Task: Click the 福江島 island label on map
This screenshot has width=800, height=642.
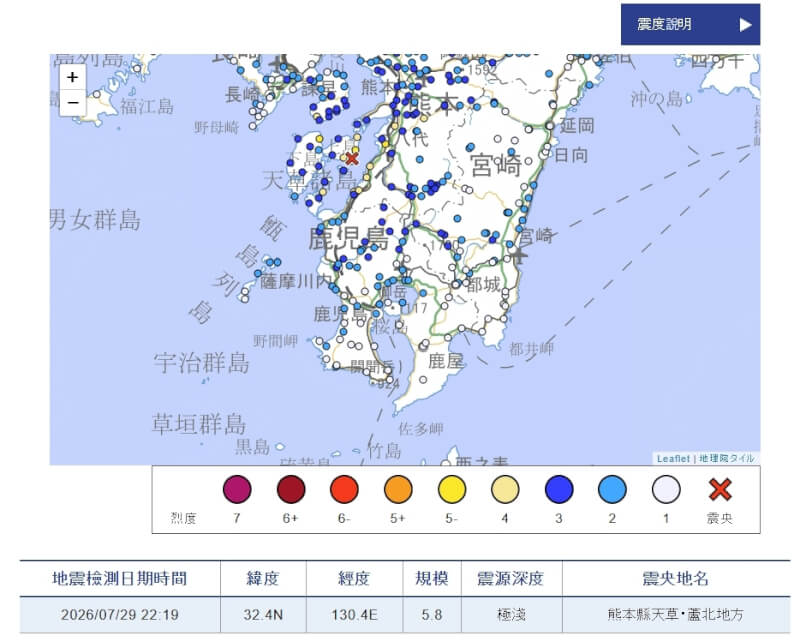Action: pyautogui.click(x=147, y=106)
